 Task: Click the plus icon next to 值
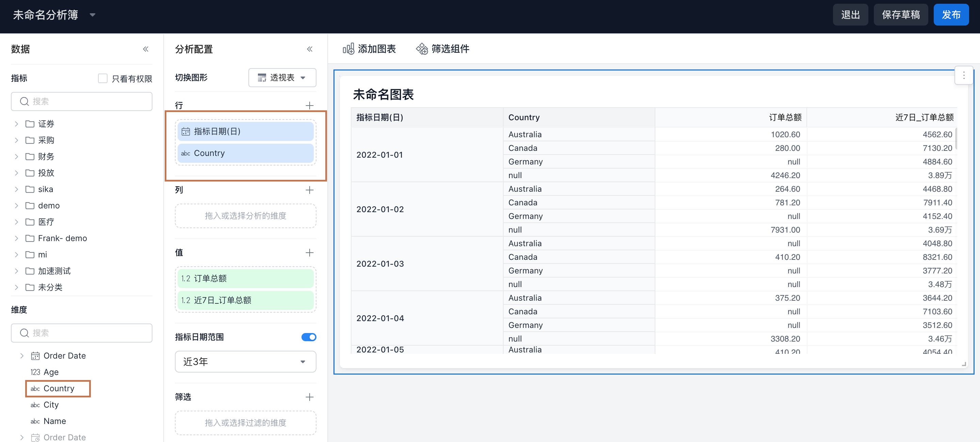pyautogui.click(x=309, y=253)
